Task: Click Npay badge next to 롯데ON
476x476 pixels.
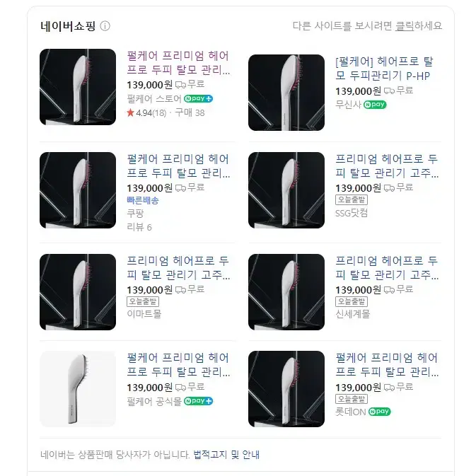Action: pos(380,412)
